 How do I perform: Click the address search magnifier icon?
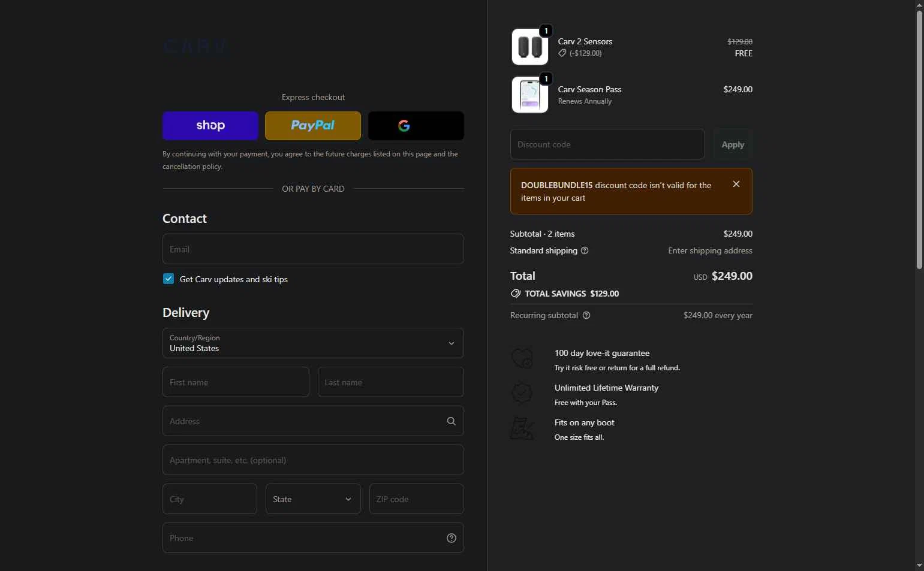pyautogui.click(x=452, y=421)
